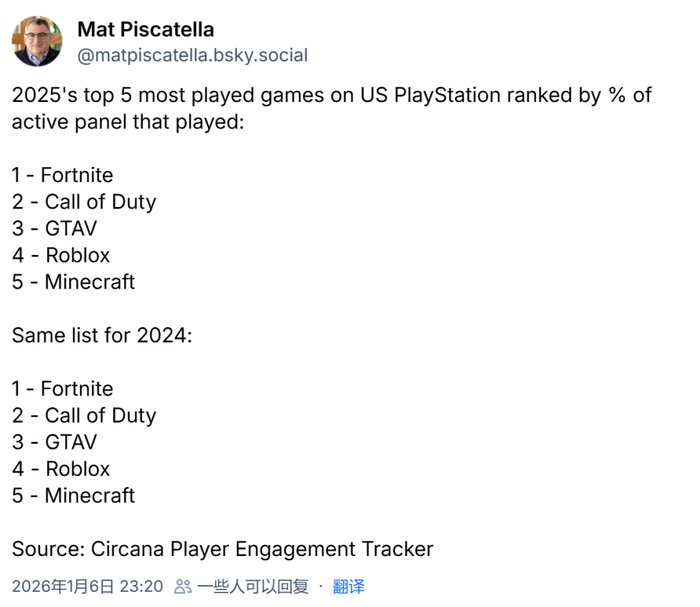
Task: Click '3 - GTAV' in the 2025 list
Action: [x=54, y=229]
